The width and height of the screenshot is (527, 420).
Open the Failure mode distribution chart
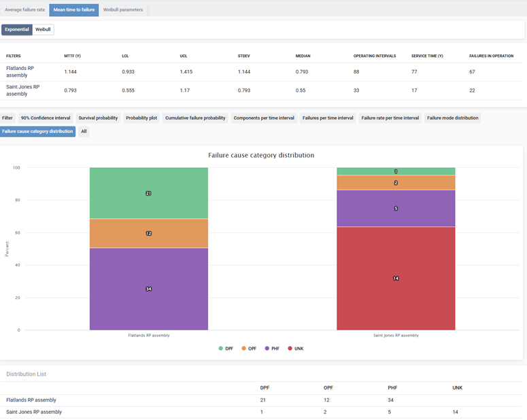pyautogui.click(x=453, y=118)
